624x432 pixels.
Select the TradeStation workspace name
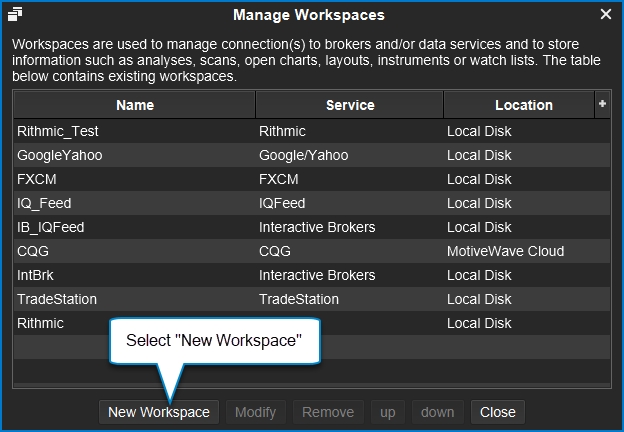57,299
